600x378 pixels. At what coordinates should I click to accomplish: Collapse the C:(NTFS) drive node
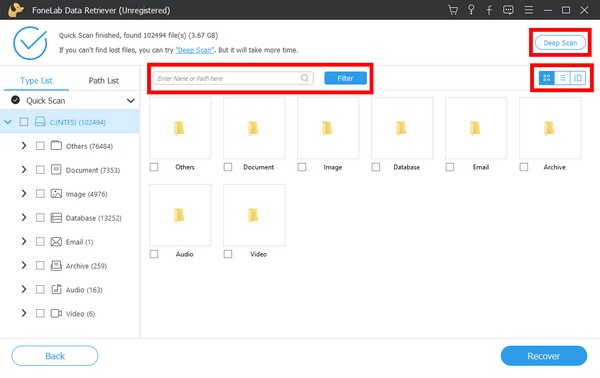(8, 122)
